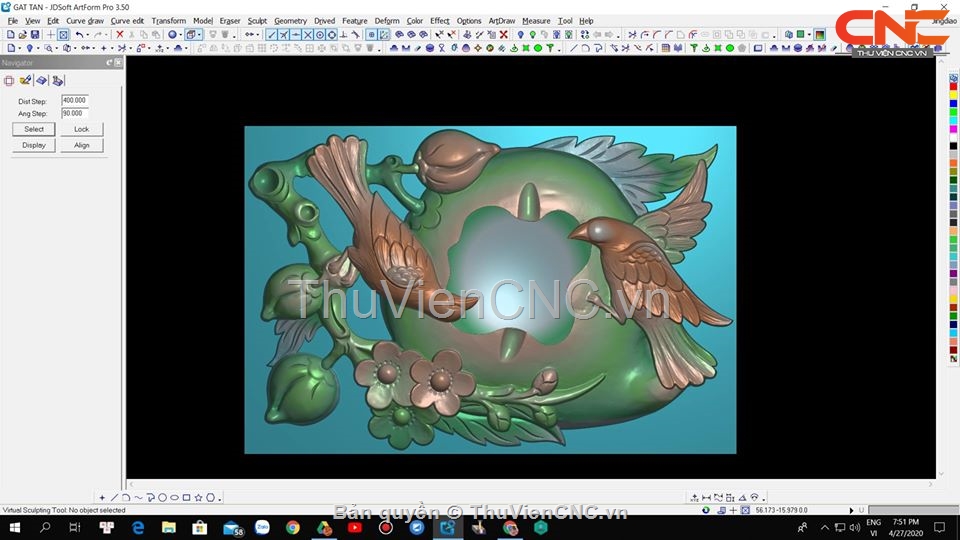Click the green funnel icon in second toolbar
This screenshot has width=960, height=540.
coord(550,48)
